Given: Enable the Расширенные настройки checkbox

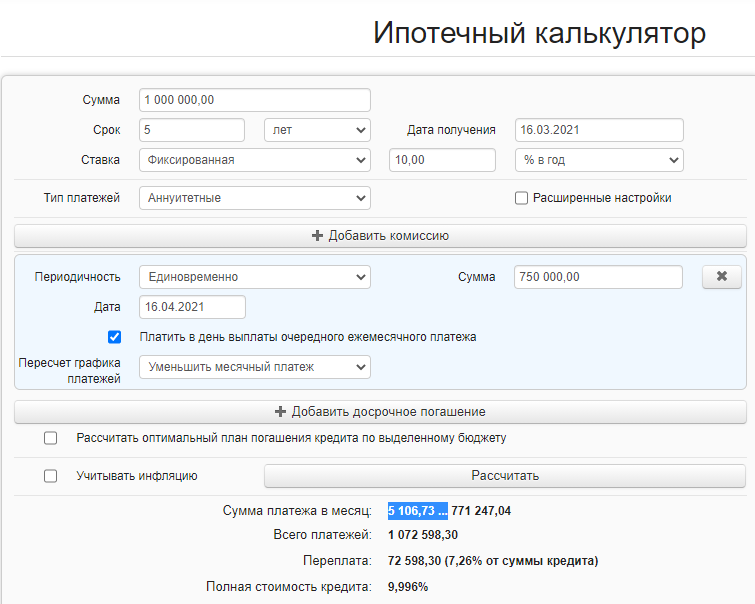Looking at the screenshot, I should coord(521,198).
